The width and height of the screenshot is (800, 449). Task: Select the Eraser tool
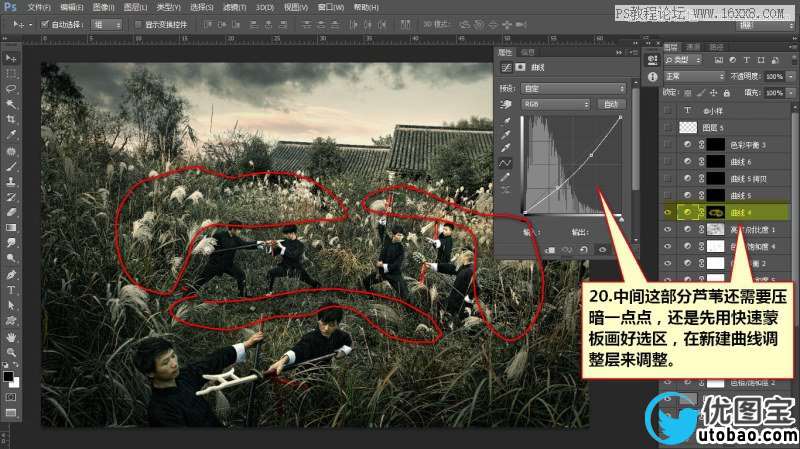[11, 212]
